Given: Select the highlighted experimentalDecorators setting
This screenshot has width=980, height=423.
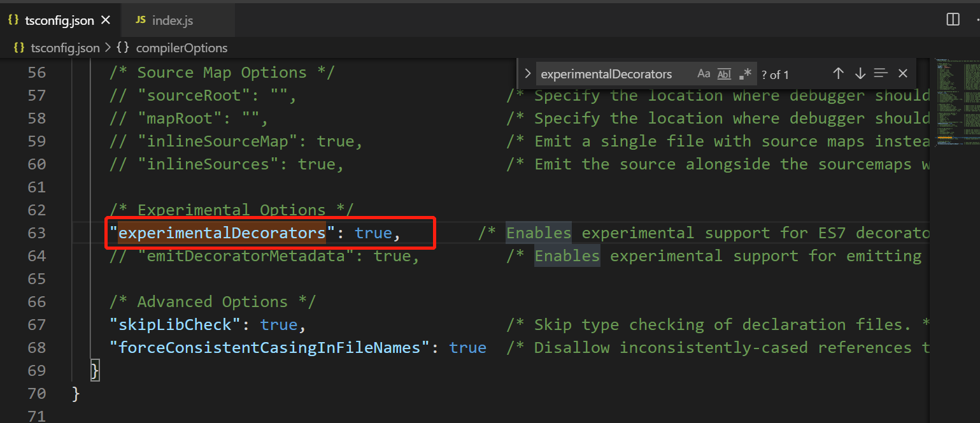Looking at the screenshot, I should pos(222,233).
